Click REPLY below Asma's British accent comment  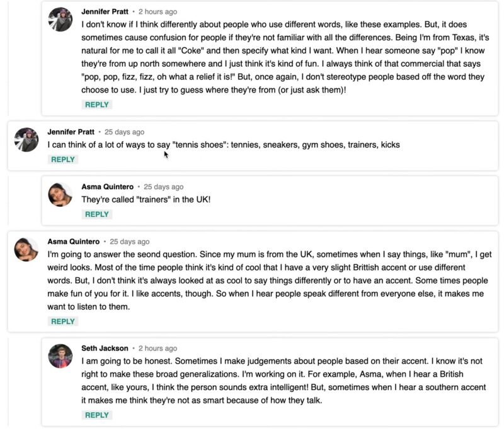point(62,321)
